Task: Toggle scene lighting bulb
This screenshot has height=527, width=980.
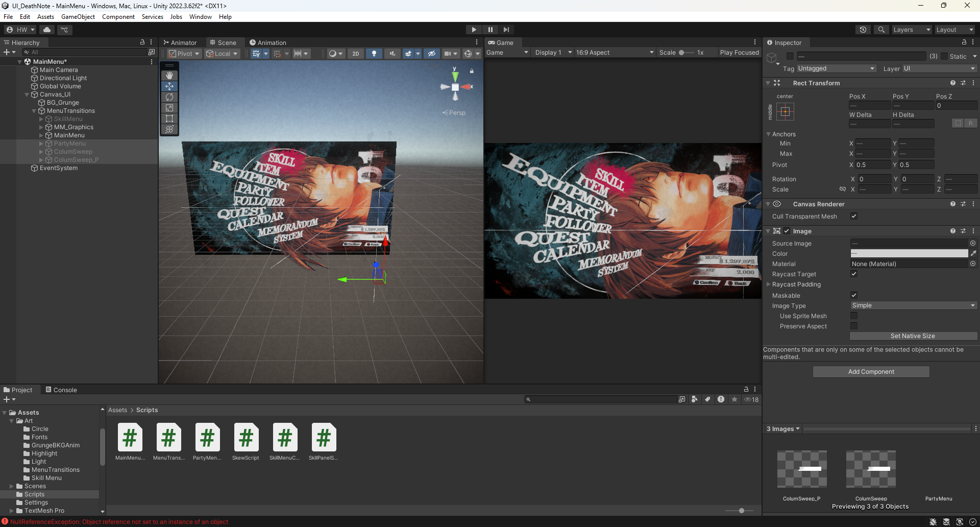Action: point(374,54)
